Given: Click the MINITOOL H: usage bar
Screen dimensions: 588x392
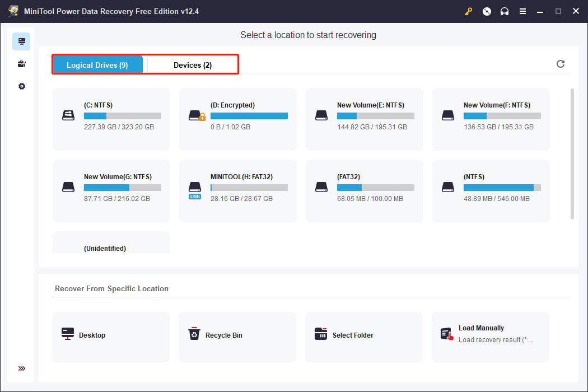Looking at the screenshot, I should click(x=249, y=188).
